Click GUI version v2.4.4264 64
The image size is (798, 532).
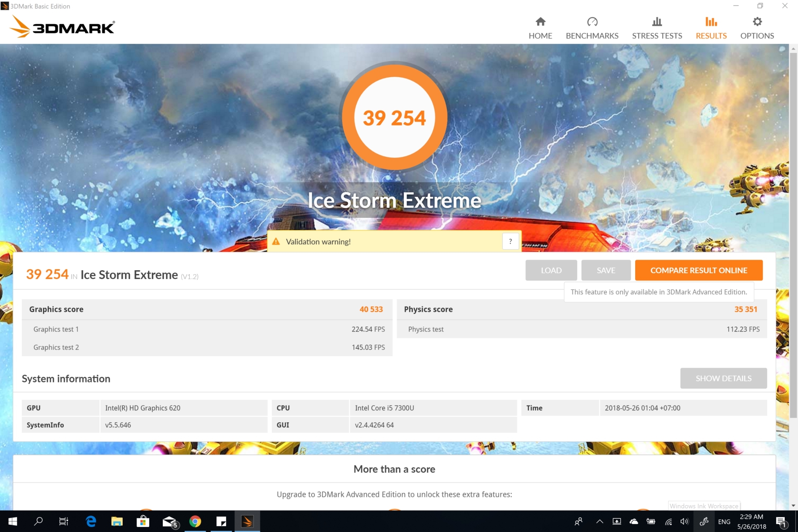[x=374, y=425]
